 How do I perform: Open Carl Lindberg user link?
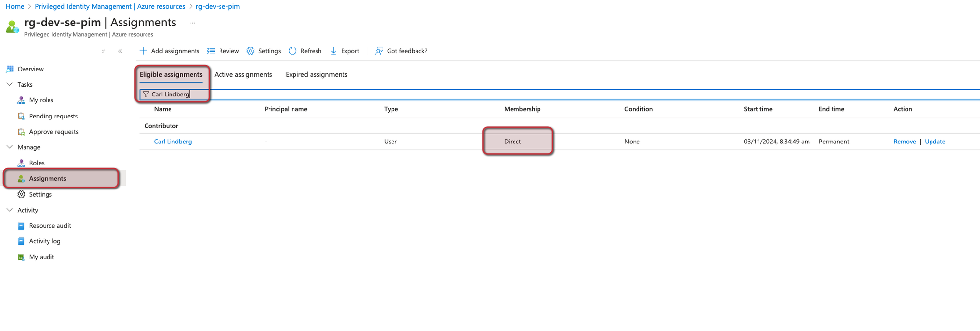pyautogui.click(x=173, y=142)
